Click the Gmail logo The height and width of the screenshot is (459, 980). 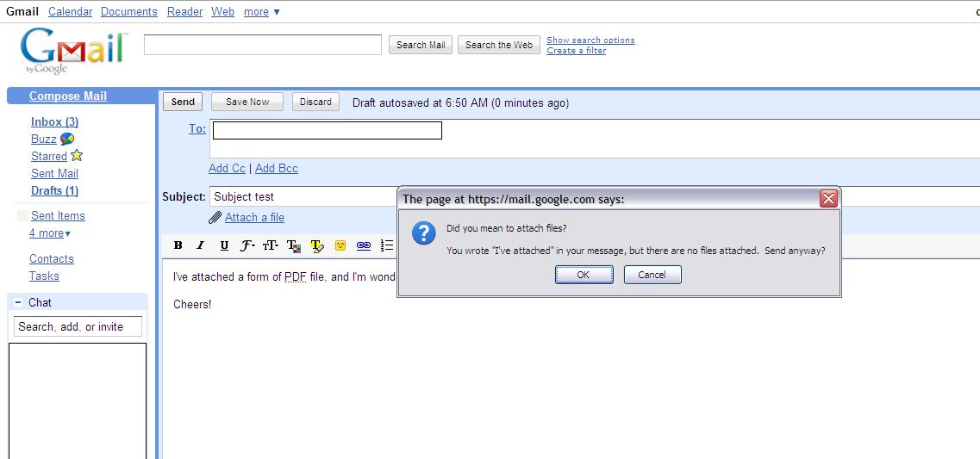[x=74, y=51]
